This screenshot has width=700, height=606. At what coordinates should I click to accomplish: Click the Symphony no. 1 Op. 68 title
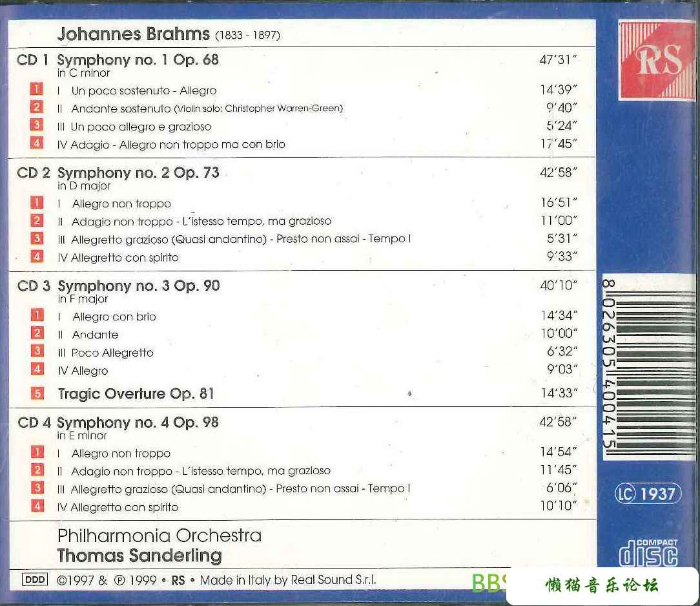[x=138, y=60]
